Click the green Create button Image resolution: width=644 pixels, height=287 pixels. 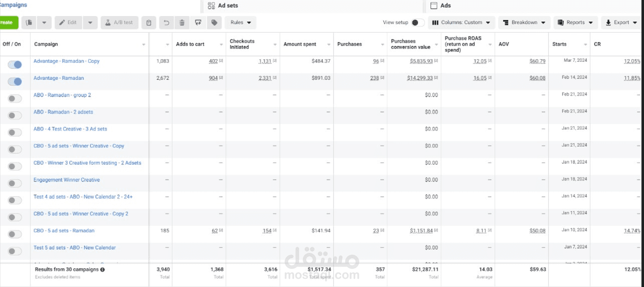tap(8, 23)
